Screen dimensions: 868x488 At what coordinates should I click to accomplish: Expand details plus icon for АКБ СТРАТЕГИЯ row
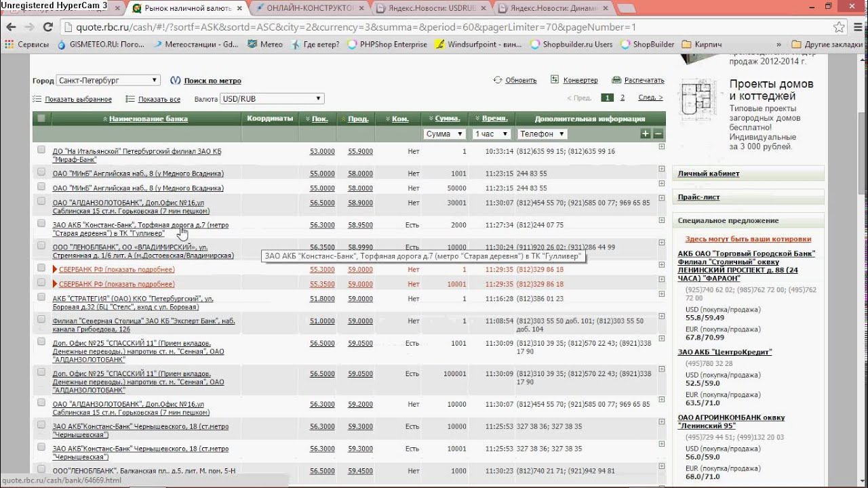[662, 294]
